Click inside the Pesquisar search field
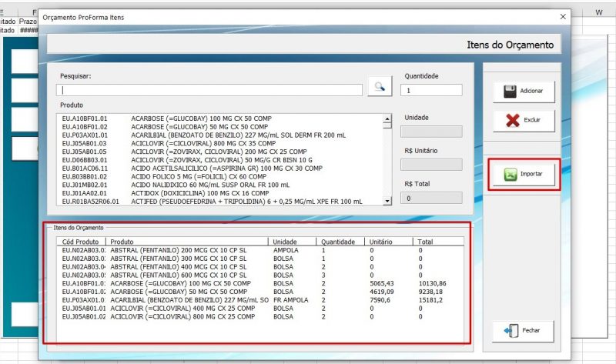 coord(211,90)
